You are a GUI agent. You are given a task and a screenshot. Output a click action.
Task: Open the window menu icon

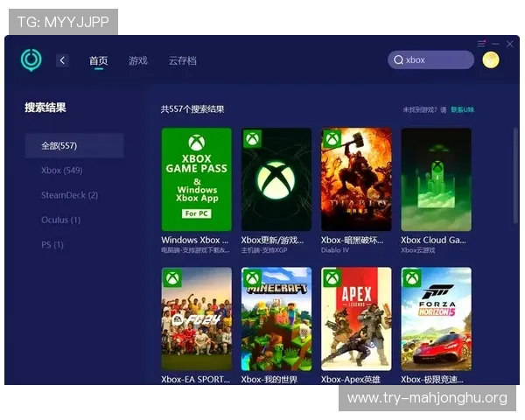(481, 44)
